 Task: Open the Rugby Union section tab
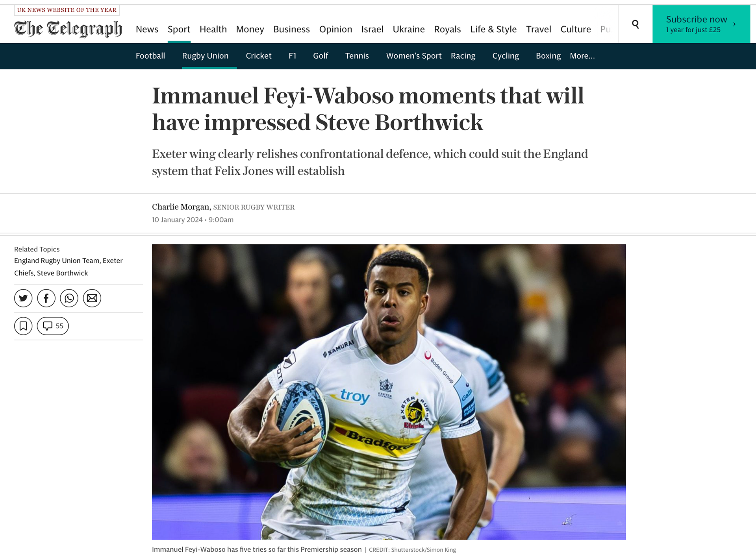tap(205, 56)
